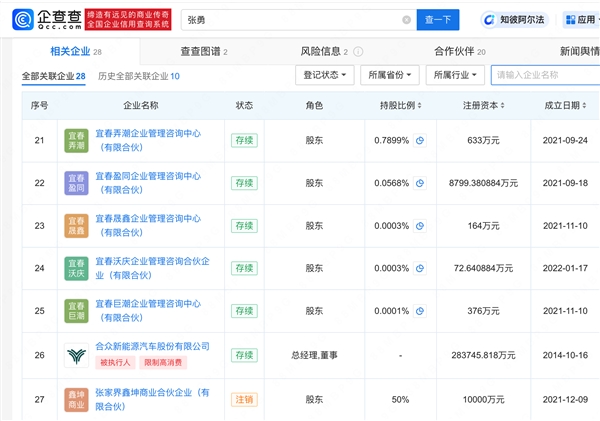Click 宜春晟鑫 company logo
The width and height of the screenshot is (600, 421).
click(76, 226)
